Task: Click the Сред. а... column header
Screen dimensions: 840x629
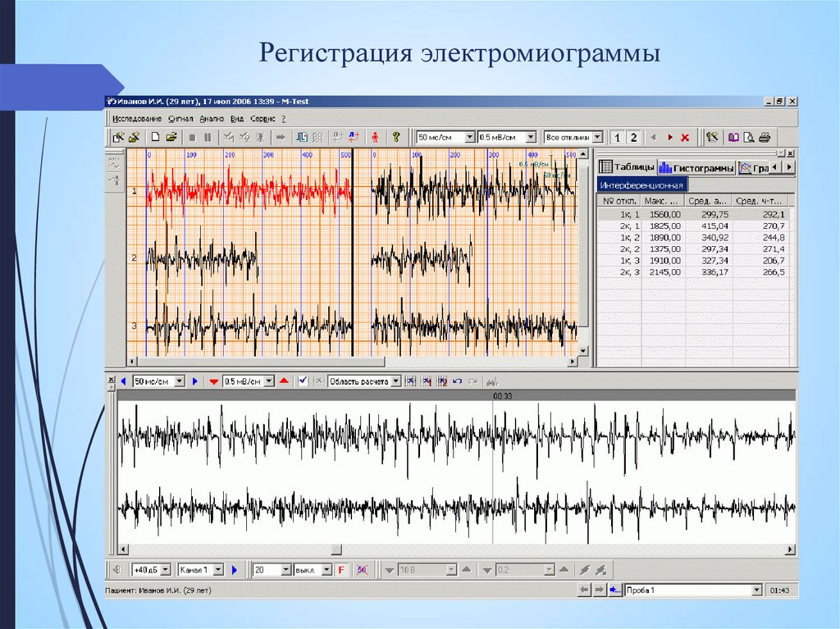Action: [x=708, y=201]
